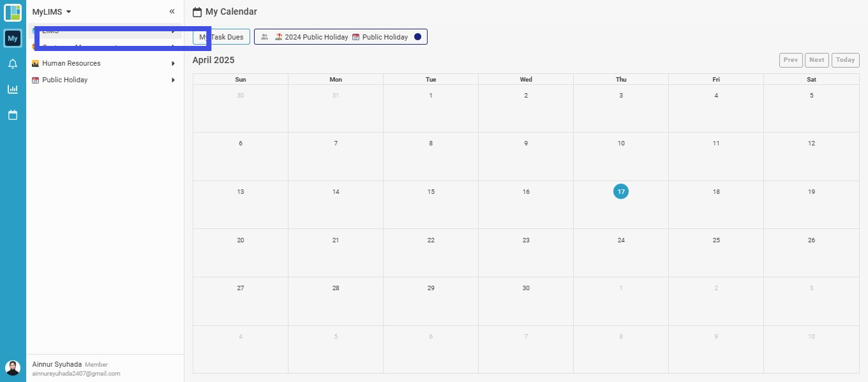The image size is (868, 382).
Task: Click the people group icon in filter
Action: click(x=265, y=37)
